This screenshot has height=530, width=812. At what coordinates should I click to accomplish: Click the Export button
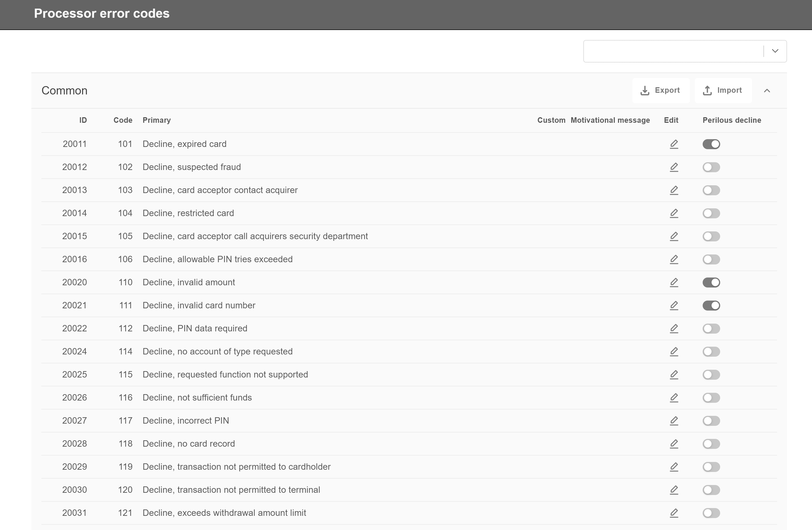tap(660, 91)
